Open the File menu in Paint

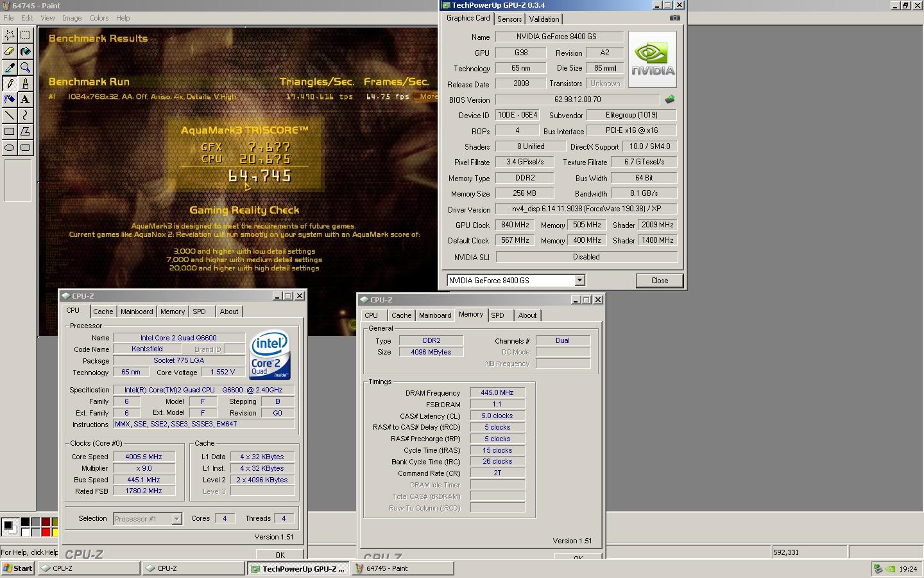(8, 18)
